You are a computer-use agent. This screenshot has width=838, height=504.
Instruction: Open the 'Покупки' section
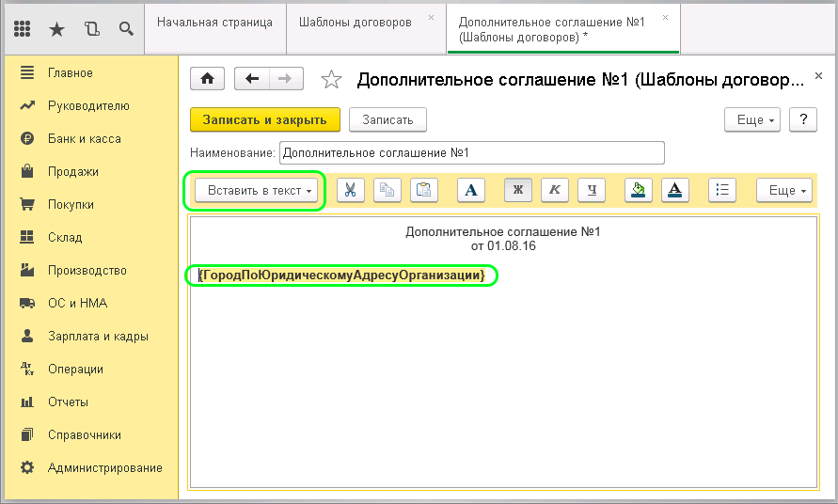point(91,205)
